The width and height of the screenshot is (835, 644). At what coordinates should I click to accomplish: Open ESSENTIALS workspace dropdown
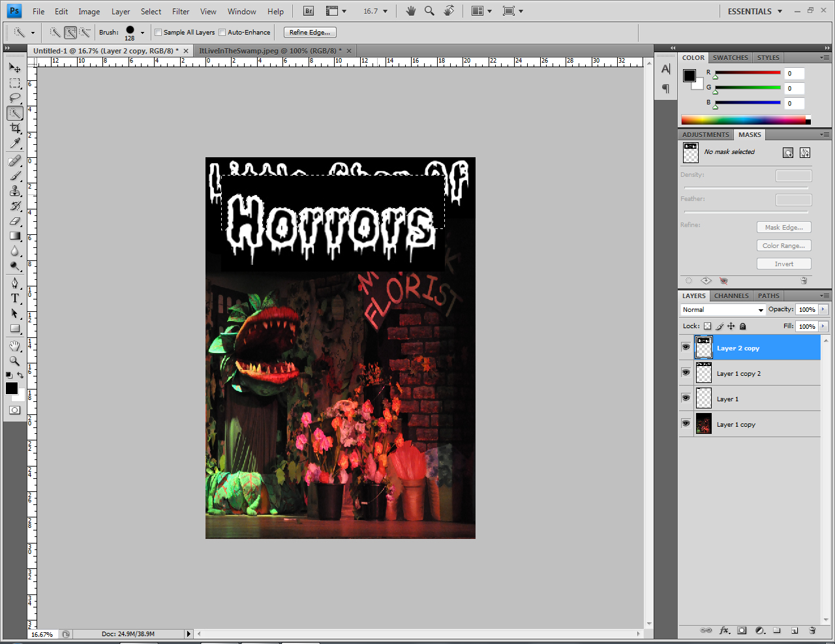pyautogui.click(x=755, y=11)
